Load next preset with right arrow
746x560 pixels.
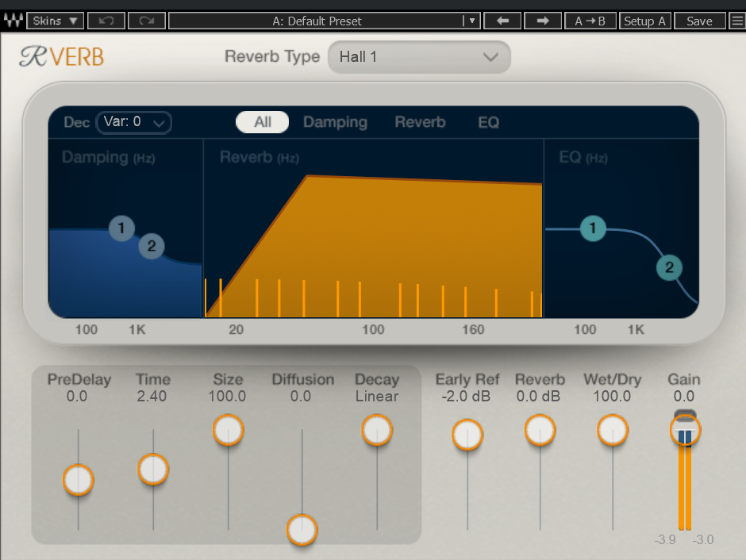point(542,21)
